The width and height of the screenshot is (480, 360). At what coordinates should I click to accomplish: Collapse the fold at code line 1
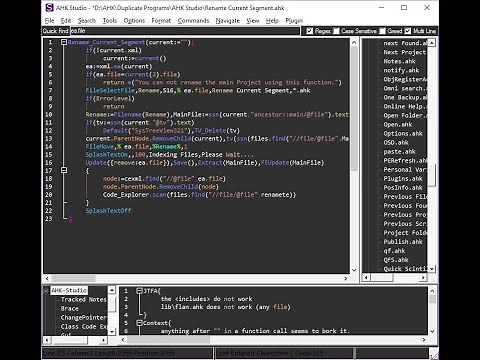64,42
